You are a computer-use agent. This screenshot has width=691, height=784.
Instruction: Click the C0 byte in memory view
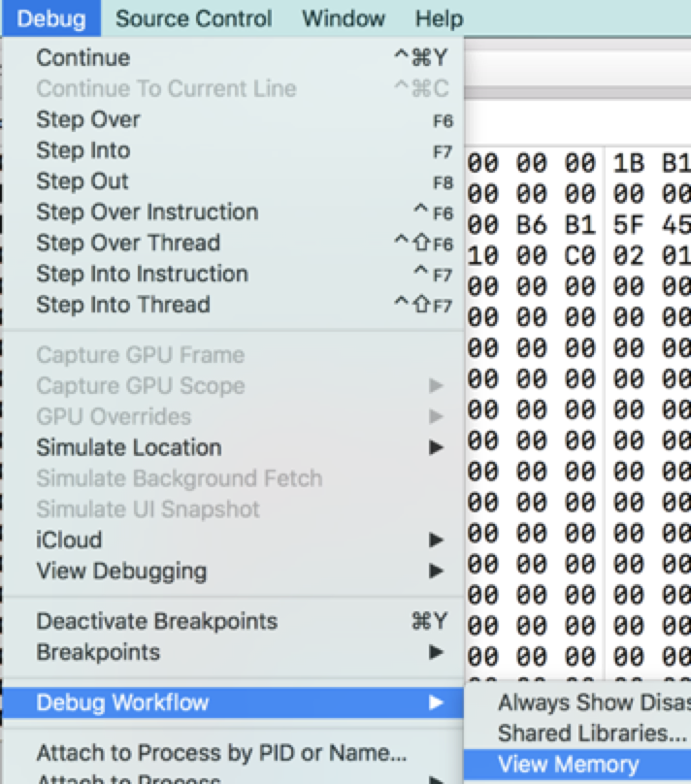click(x=580, y=256)
